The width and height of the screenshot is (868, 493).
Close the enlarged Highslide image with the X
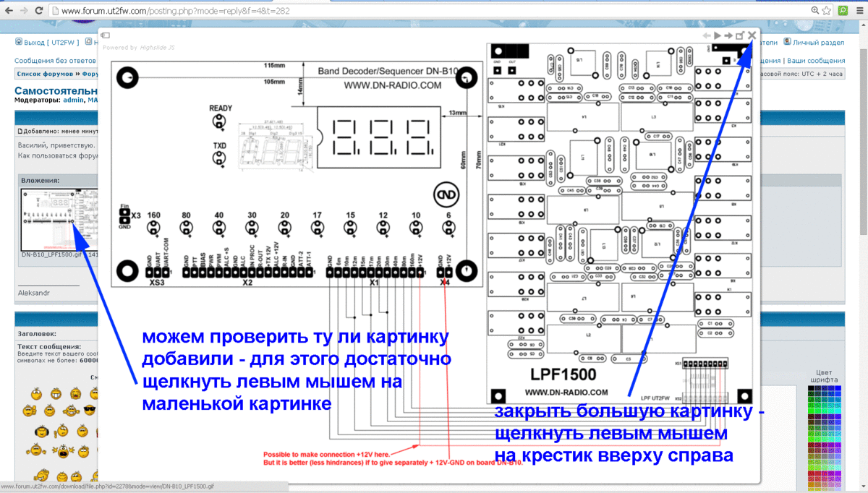752,35
